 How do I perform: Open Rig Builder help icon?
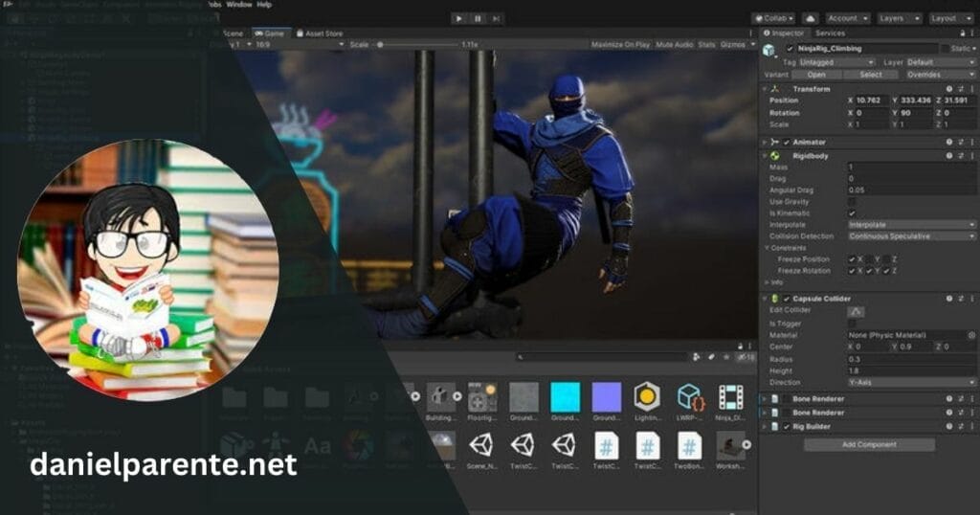(x=948, y=426)
